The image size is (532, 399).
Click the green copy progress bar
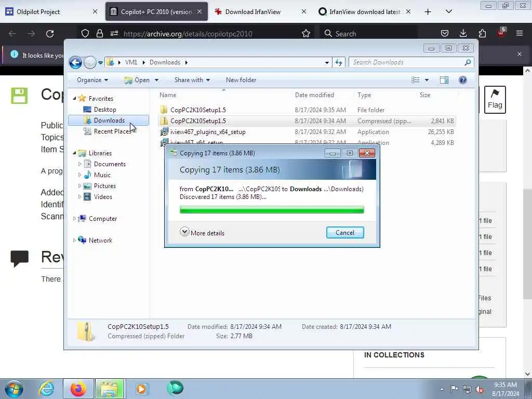(272, 210)
